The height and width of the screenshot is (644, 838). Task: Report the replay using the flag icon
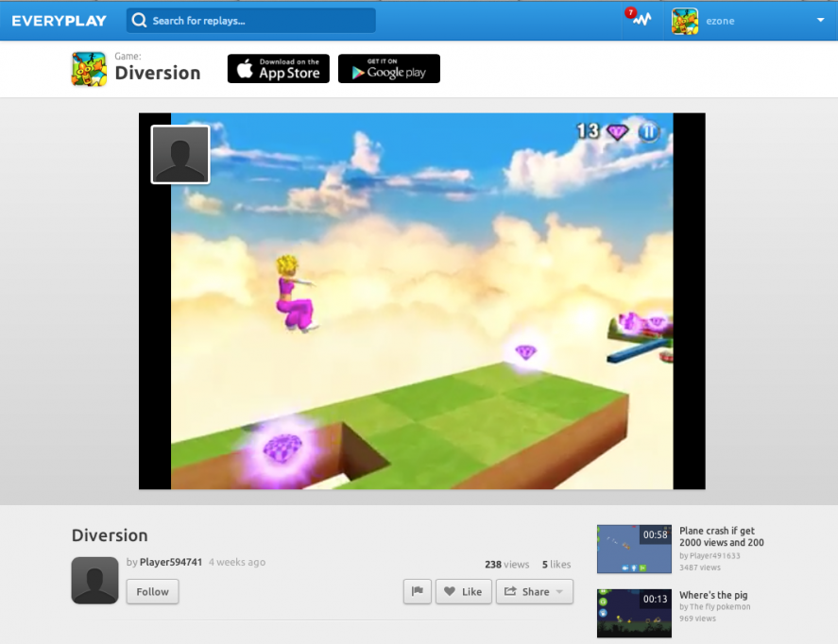coord(417,591)
